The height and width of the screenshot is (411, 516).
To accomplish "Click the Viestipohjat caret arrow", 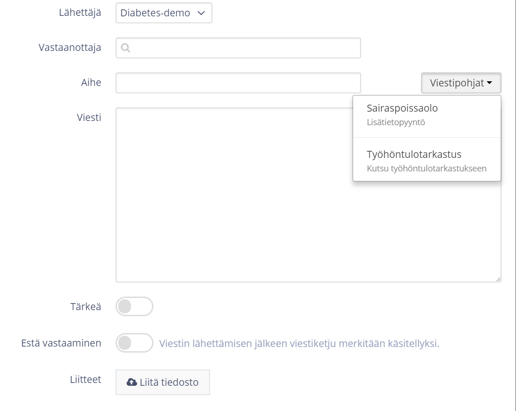I will [489, 83].
